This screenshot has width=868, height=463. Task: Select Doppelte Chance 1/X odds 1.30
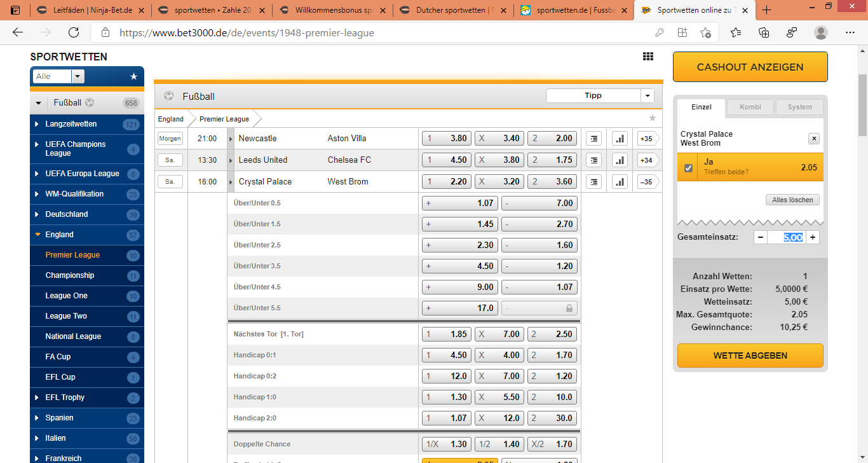tap(447, 444)
